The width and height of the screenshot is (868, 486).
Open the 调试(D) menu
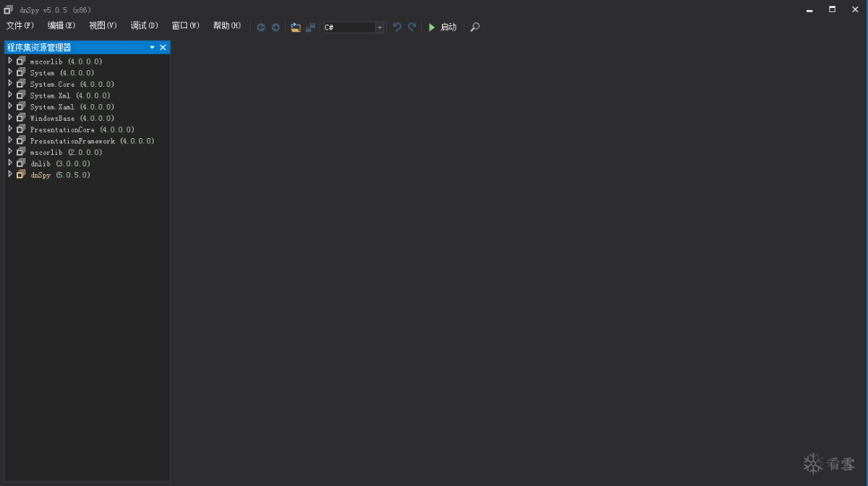tap(144, 26)
